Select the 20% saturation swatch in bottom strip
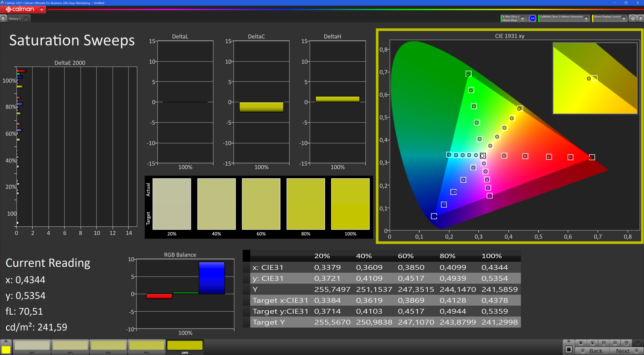Viewport: 644px width, 355px height. [x=32, y=347]
